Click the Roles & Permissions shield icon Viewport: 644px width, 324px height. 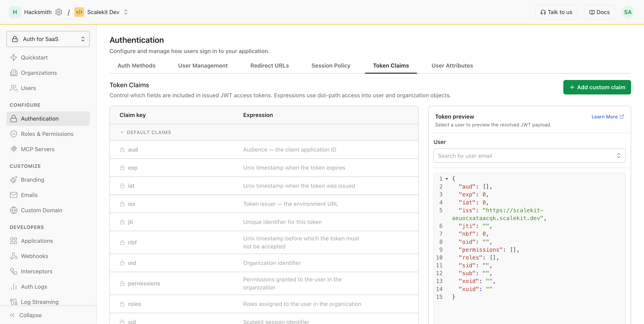point(13,134)
